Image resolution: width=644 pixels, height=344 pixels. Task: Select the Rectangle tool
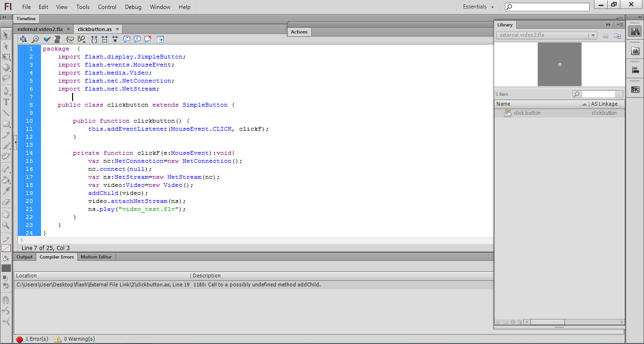point(6,124)
